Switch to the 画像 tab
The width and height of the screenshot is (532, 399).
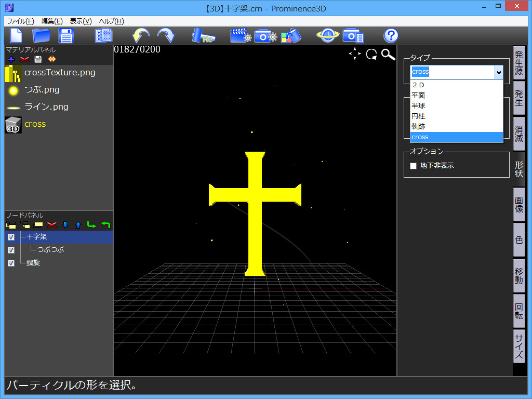(x=519, y=205)
